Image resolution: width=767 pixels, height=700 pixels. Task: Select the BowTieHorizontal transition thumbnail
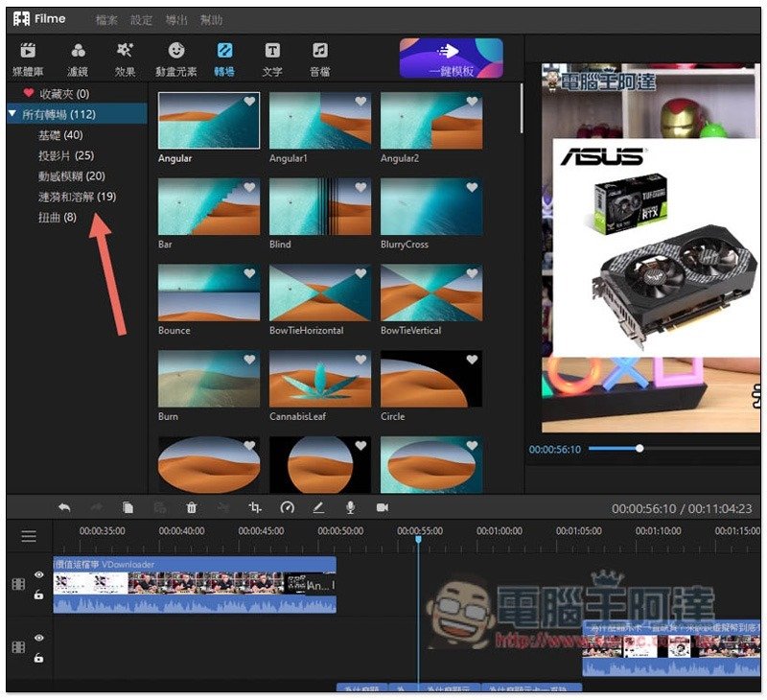[x=319, y=293]
